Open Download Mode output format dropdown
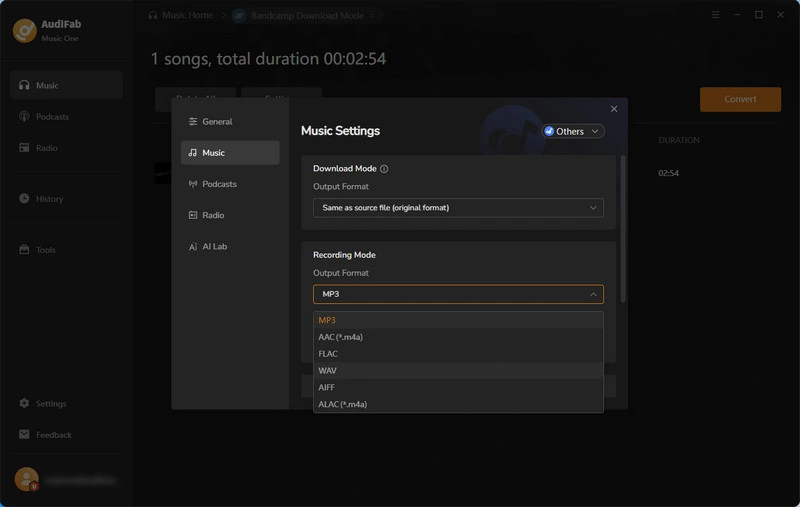 pyautogui.click(x=458, y=208)
